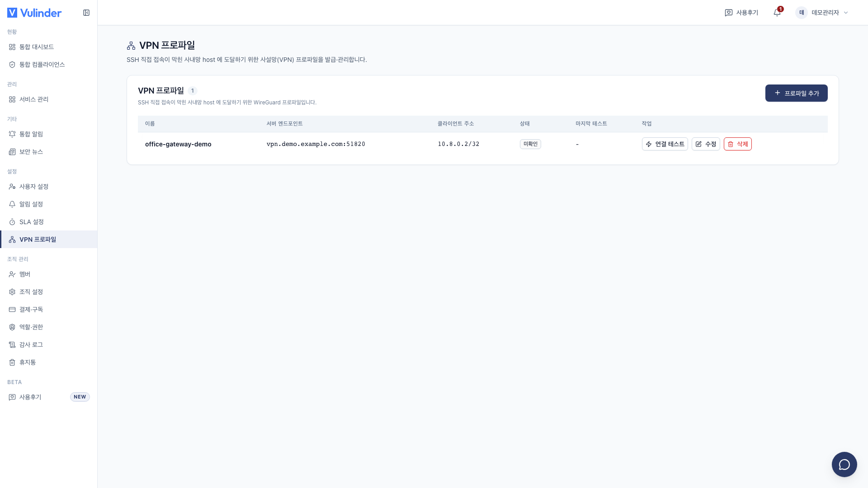Image resolution: width=868 pixels, height=488 pixels.
Task: Click the 서비스 관리 grid icon
Action: [x=12, y=99]
